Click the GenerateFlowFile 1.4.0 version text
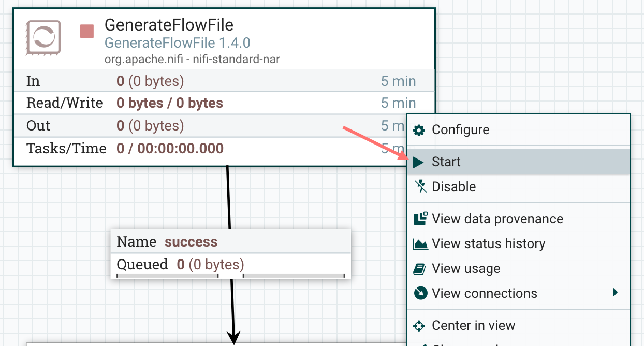The width and height of the screenshot is (644, 346). tap(178, 42)
